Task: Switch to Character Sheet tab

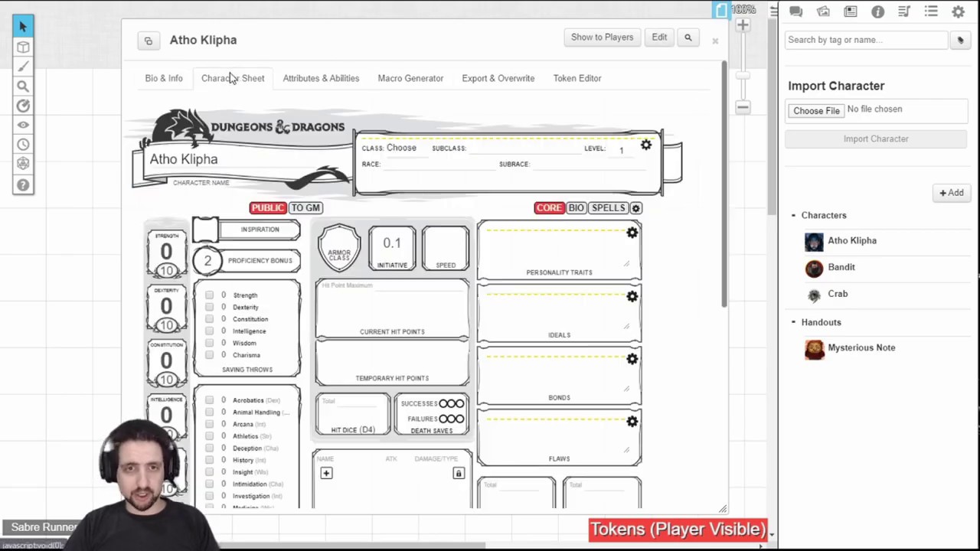Action: 233,78
